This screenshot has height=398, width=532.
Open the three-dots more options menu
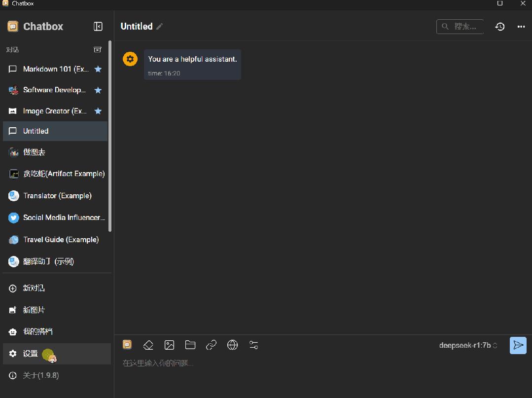click(521, 27)
